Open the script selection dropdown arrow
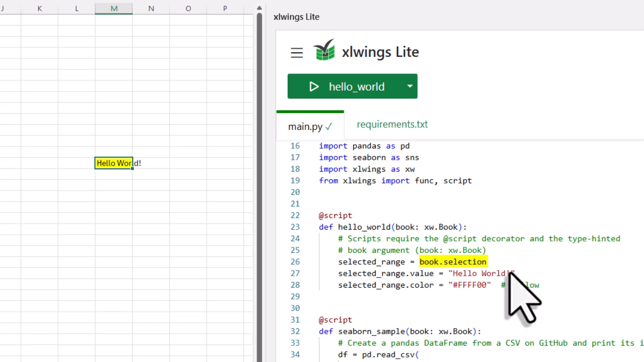644x362 pixels. coord(410,86)
